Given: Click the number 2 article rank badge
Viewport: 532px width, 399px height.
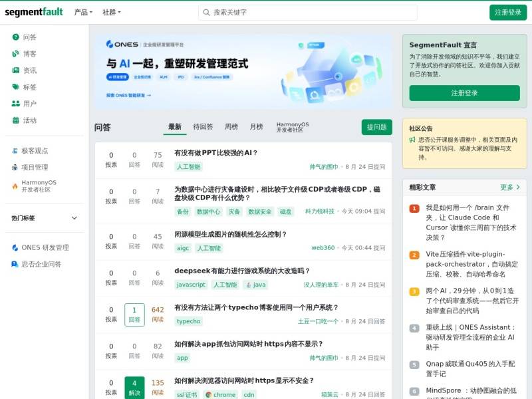Looking at the screenshot, I should [414, 255].
